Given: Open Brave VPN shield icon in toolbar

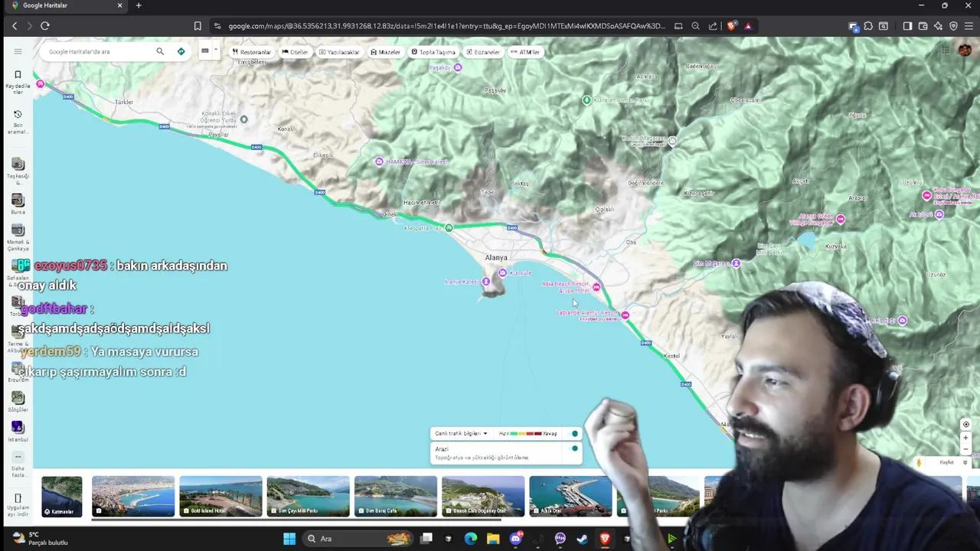Looking at the screenshot, I should click(x=953, y=25).
